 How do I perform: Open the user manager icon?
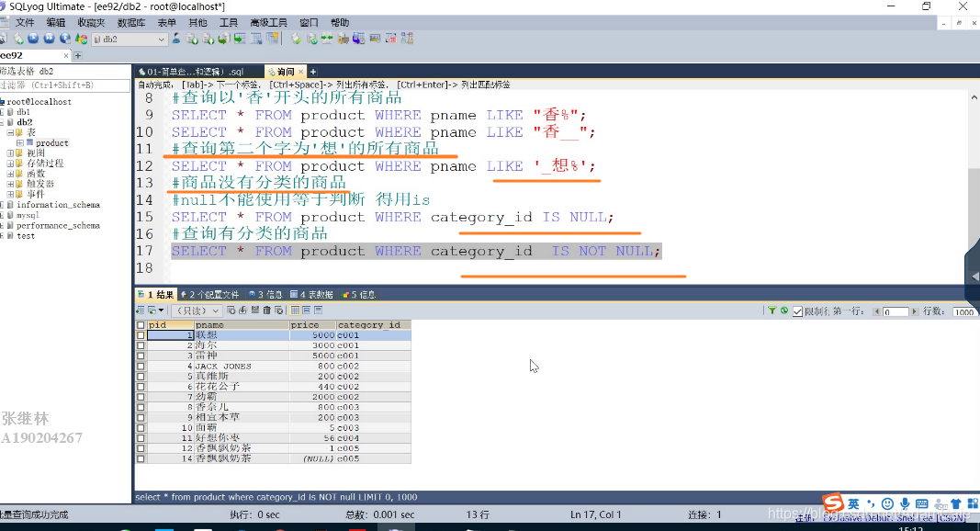tap(176, 39)
